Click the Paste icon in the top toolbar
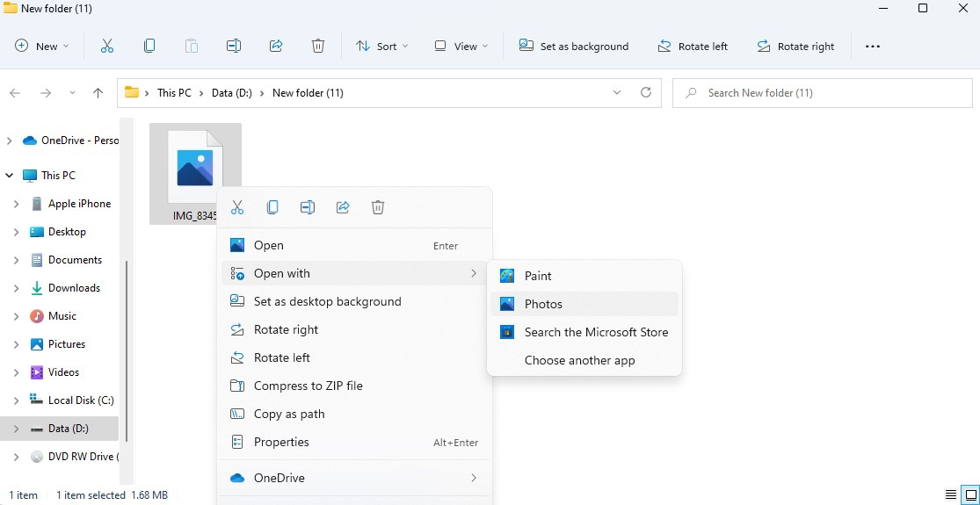The width and height of the screenshot is (980, 505). pyautogui.click(x=192, y=47)
